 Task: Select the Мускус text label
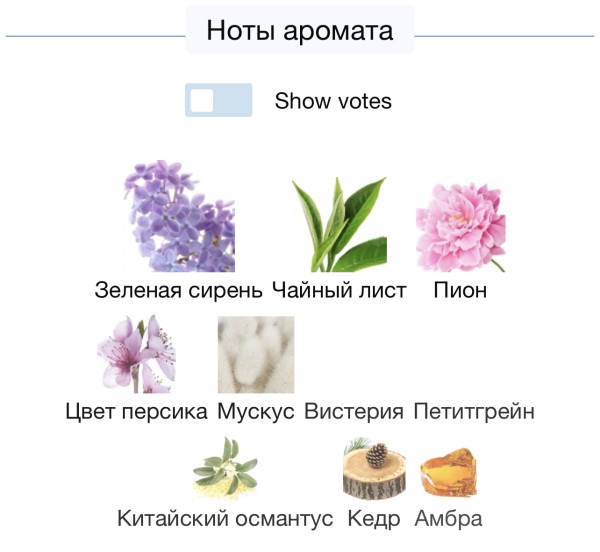[x=256, y=412]
